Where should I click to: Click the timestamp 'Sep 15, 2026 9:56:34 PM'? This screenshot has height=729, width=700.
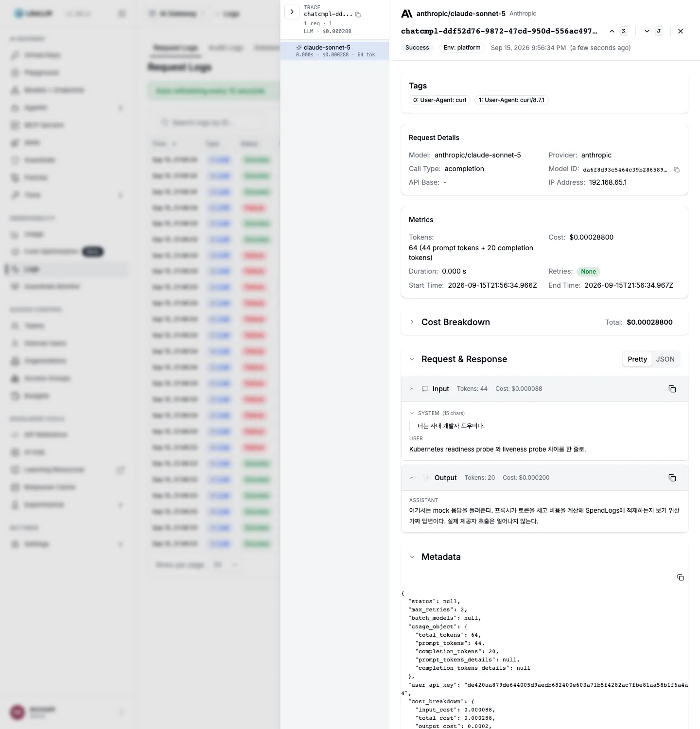[528, 48]
